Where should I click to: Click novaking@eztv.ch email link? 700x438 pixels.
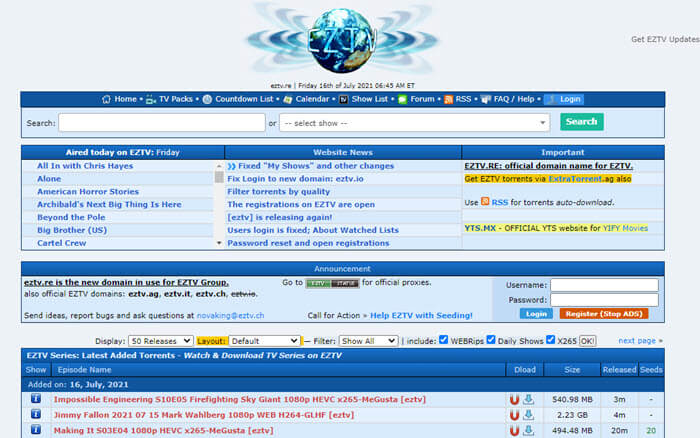[230, 315]
